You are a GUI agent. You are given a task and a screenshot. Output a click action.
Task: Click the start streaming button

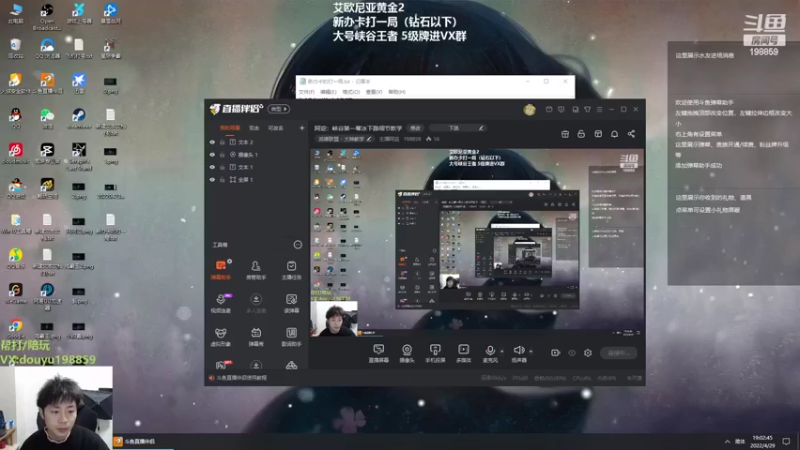(618, 353)
